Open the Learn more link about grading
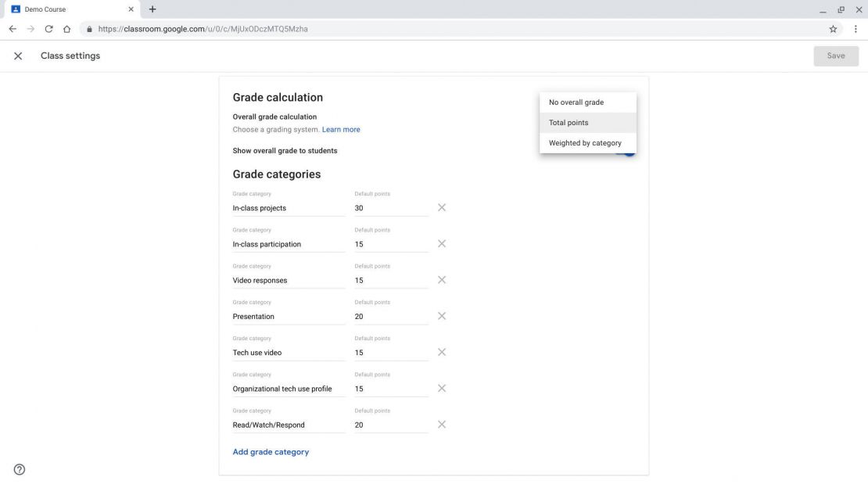This screenshot has height=488, width=868. coord(341,129)
